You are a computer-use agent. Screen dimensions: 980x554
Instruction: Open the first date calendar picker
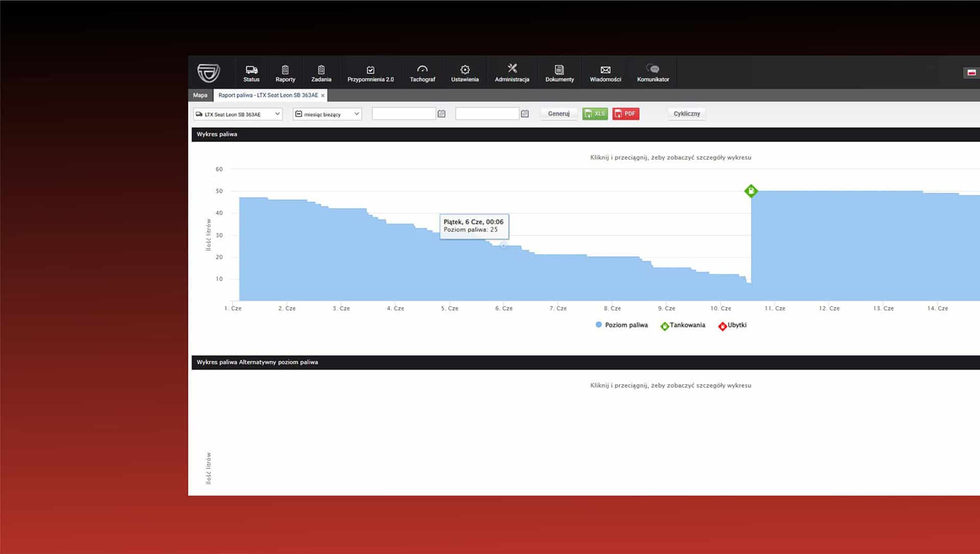(x=442, y=114)
